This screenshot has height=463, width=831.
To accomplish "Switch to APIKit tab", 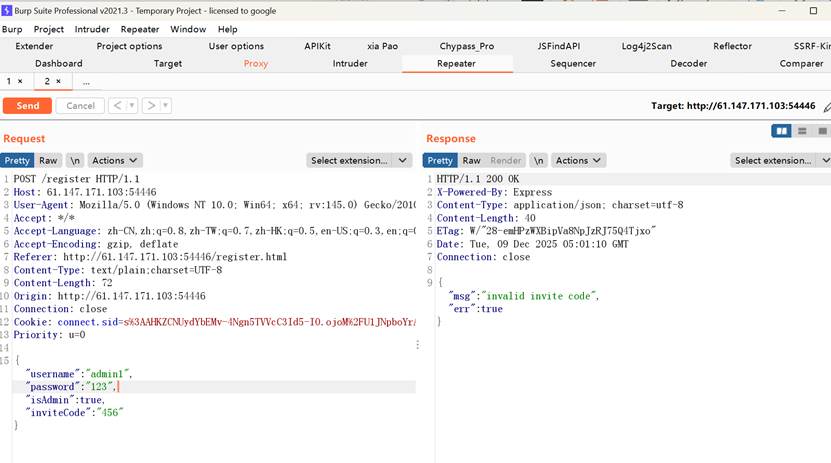I will (317, 46).
